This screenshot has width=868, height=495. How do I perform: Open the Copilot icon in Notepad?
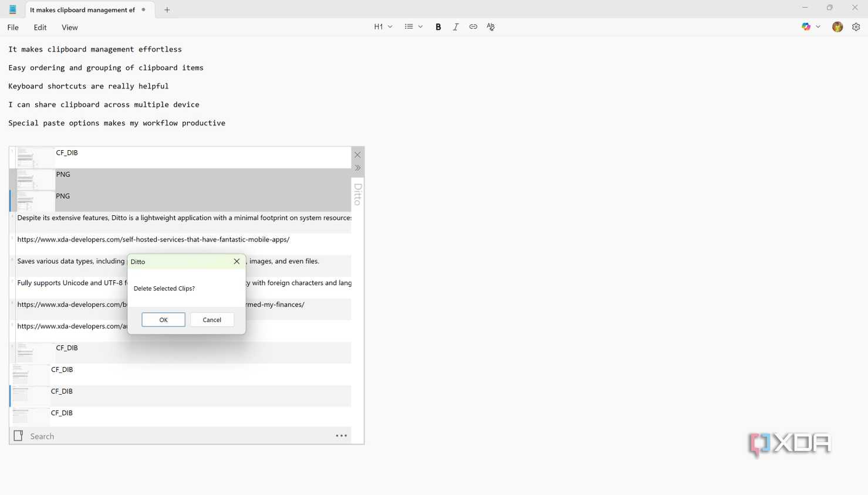point(806,27)
